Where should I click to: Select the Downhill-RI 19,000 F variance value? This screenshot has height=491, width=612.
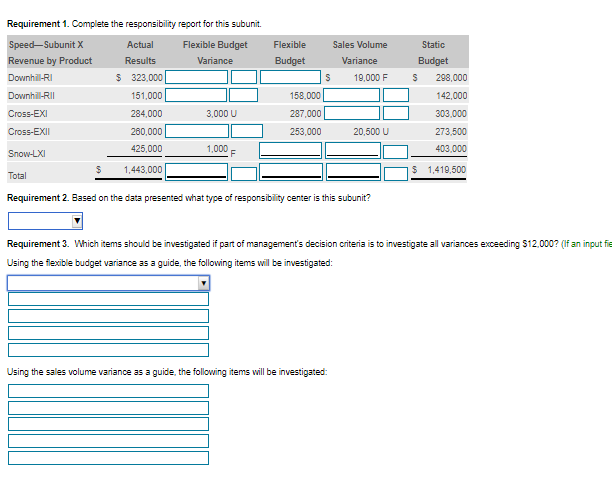tap(371, 78)
